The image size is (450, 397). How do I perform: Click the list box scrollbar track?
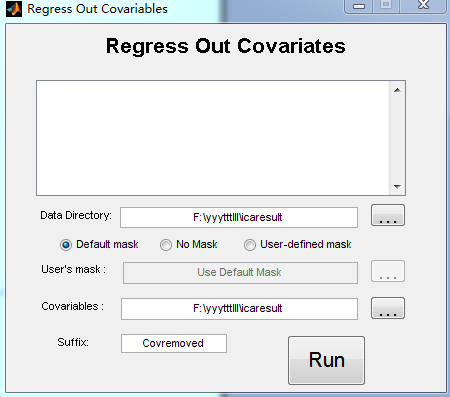click(397, 138)
